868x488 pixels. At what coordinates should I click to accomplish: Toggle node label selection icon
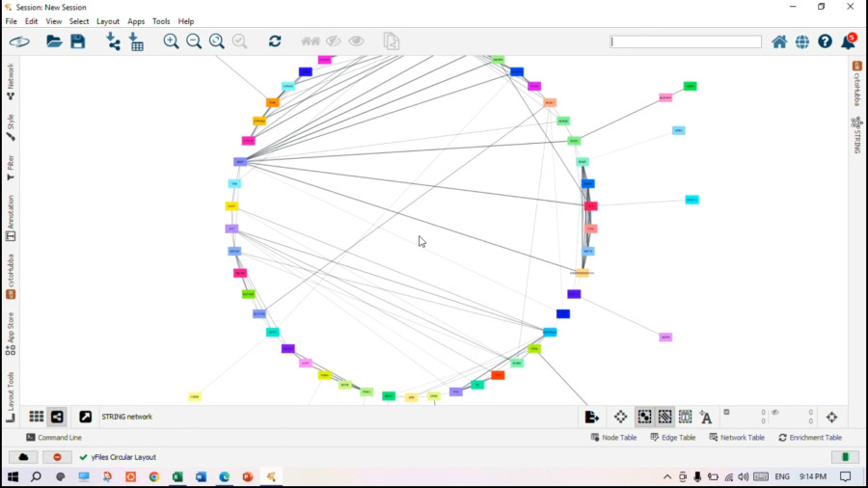pos(705,418)
